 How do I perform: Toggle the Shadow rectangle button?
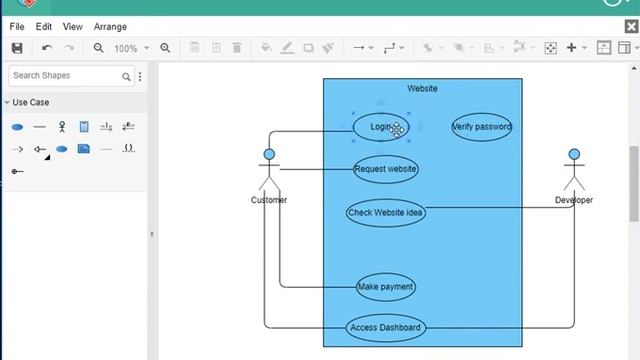coord(309,48)
